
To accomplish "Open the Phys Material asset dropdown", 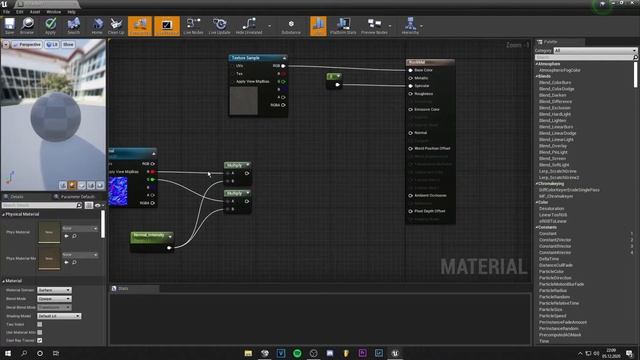I will tap(80, 228).
